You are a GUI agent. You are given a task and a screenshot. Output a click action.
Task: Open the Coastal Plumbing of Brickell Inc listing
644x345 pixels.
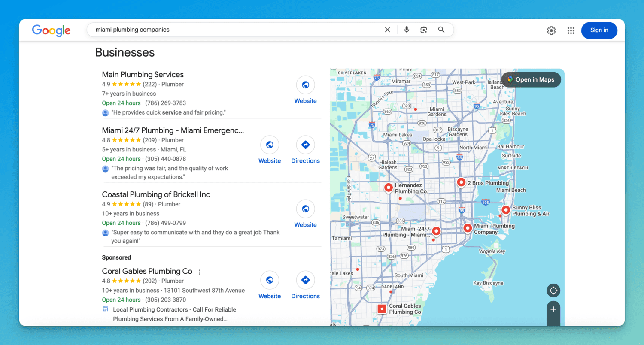(156, 194)
